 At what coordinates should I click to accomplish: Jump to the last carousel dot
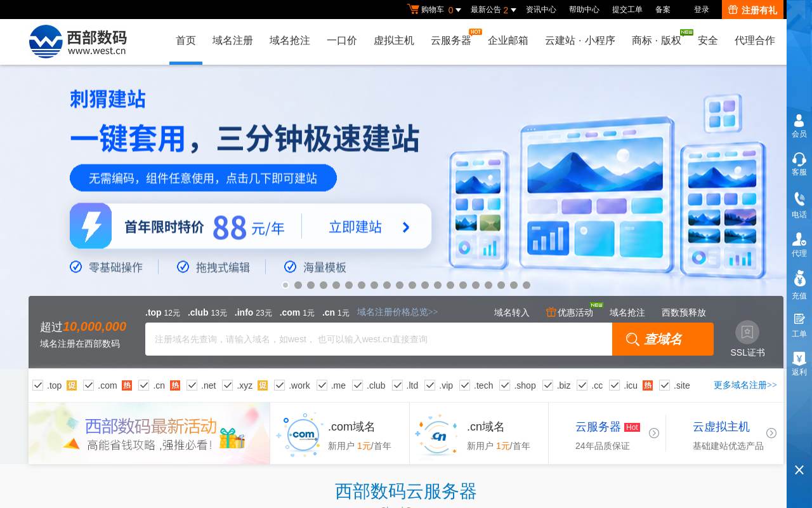527,285
